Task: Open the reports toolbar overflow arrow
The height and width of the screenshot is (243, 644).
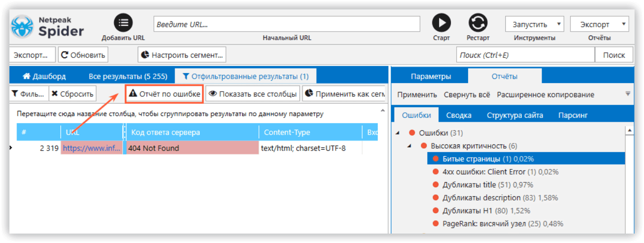Action: 628,94
